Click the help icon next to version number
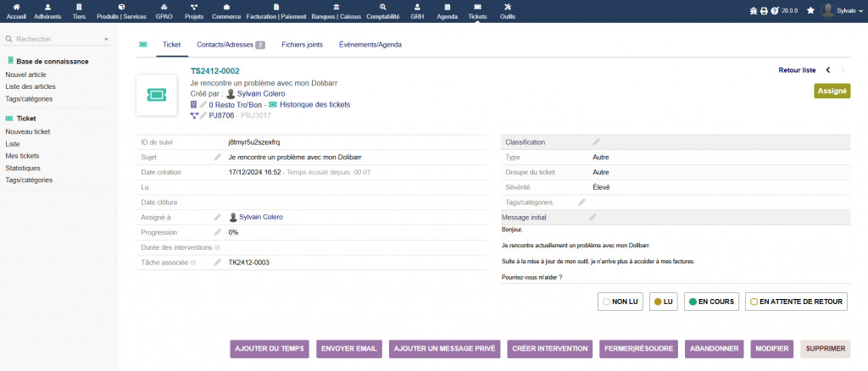The height and width of the screenshot is (371, 868). coord(775,11)
